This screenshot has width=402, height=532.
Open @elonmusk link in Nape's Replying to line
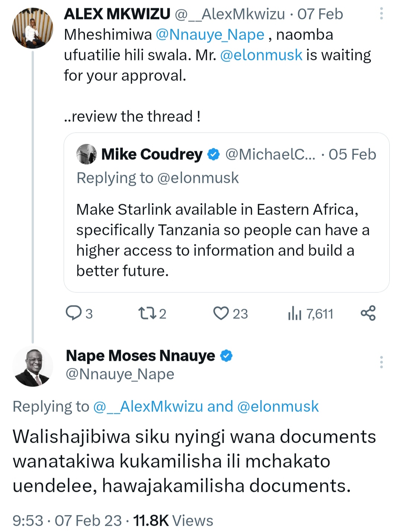pos(278,407)
